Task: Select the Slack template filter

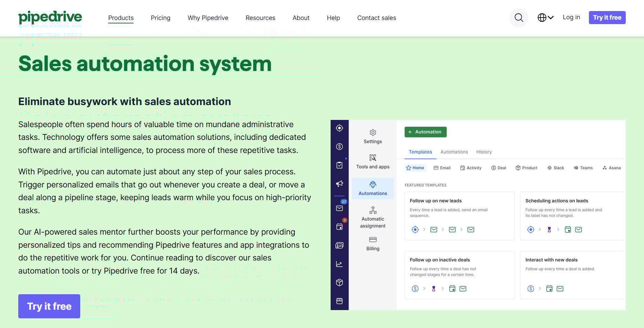Action: [x=555, y=168]
